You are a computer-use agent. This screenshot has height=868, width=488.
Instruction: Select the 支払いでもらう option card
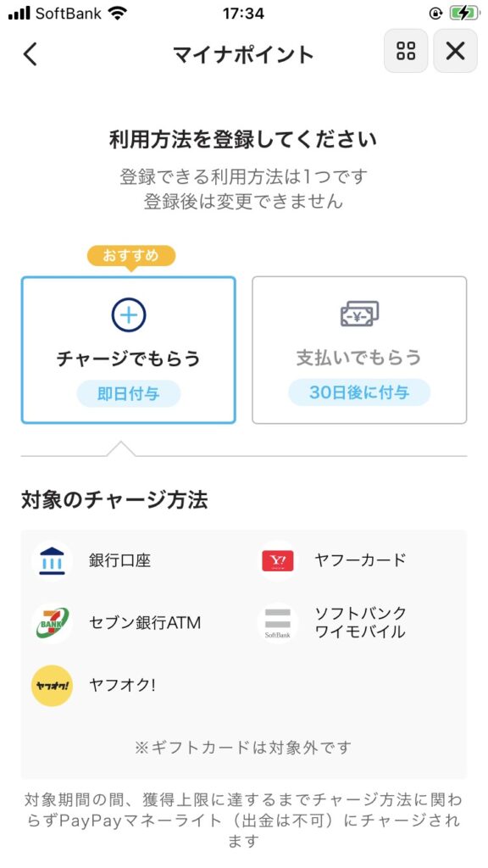click(359, 350)
